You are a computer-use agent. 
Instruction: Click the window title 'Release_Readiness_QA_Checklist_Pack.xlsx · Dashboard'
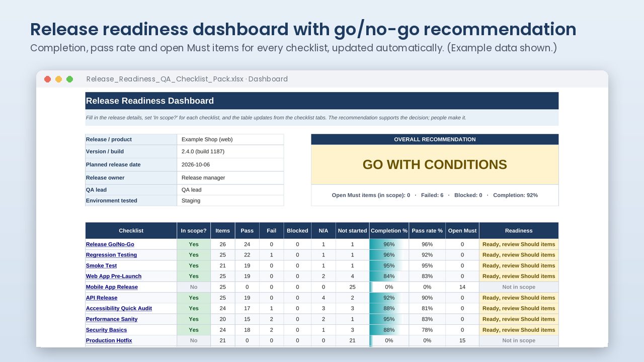point(187,79)
